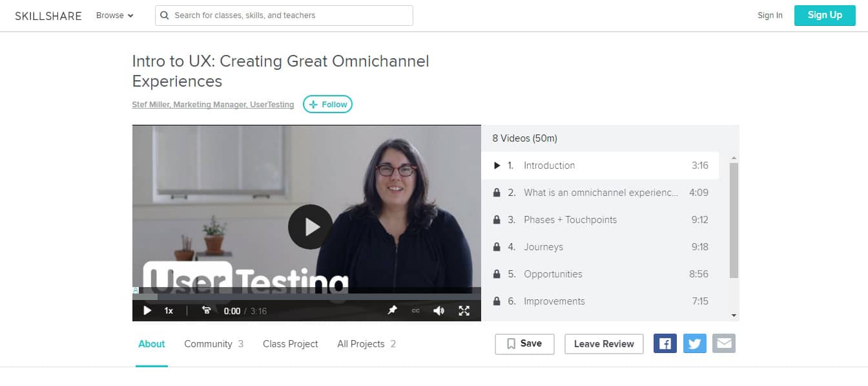Click the rewind 15 seconds icon
This screenshot has width=868, height=386.
click(207, 310)
